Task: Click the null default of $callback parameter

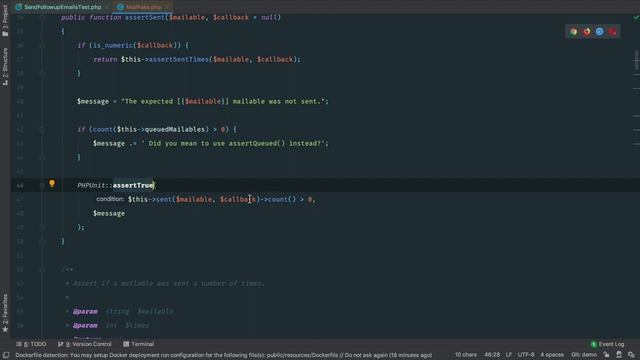Action: [x=269, y=17]
